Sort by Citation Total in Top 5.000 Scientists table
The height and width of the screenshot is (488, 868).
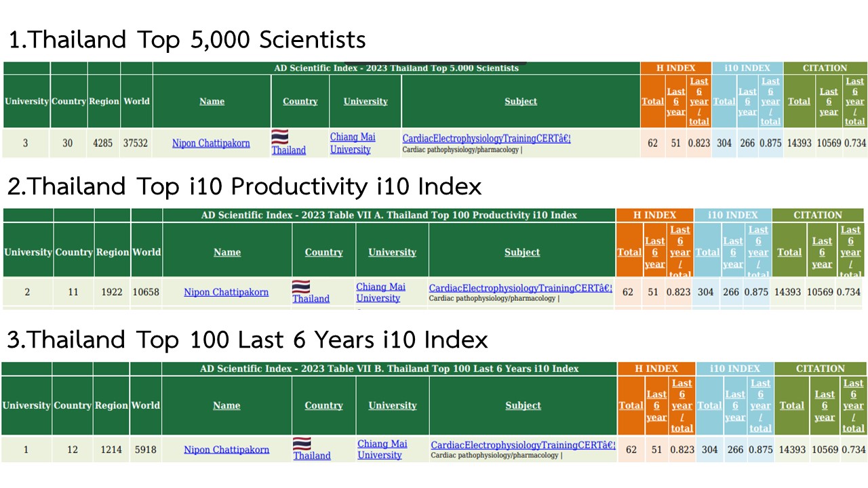(799, 101)
